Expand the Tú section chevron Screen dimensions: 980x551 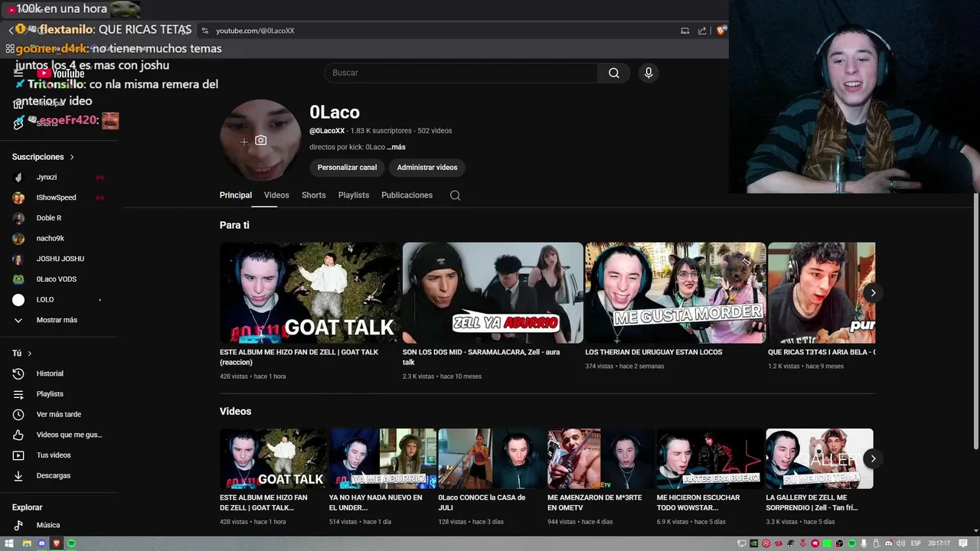(30, 354)
